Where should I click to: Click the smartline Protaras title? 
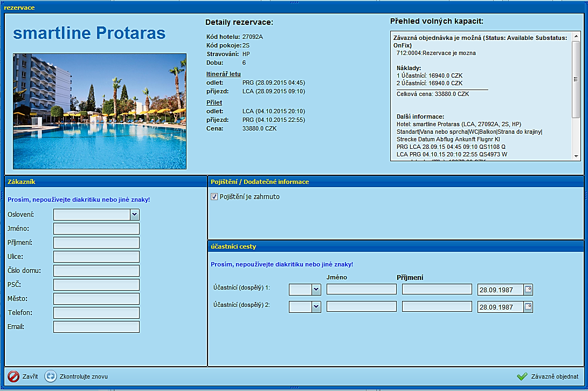[x=89, y=33]
